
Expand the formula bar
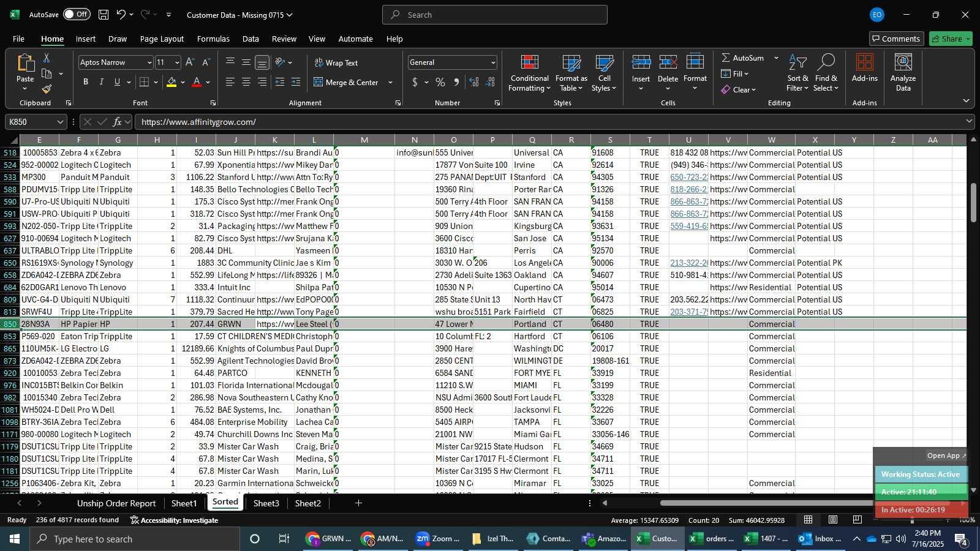(x=969, y=122)
